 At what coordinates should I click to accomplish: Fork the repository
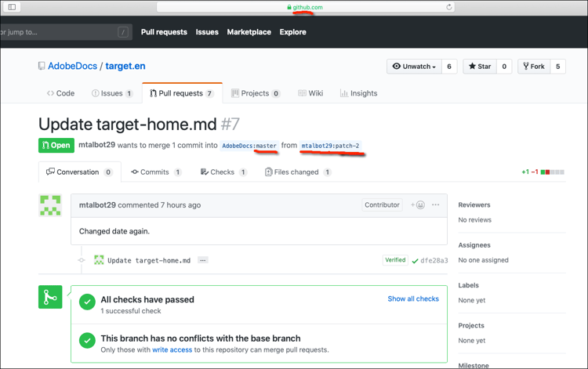(x=534, y=67)
